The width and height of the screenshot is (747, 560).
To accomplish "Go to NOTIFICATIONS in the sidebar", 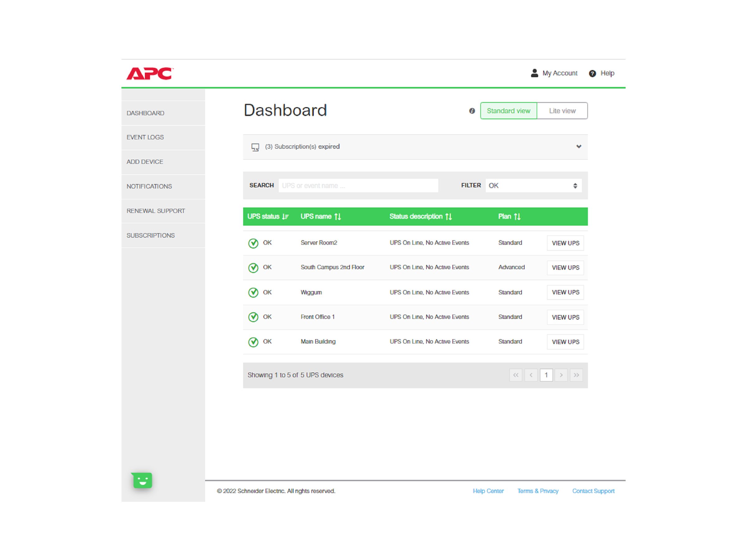I will coord(149,186).
